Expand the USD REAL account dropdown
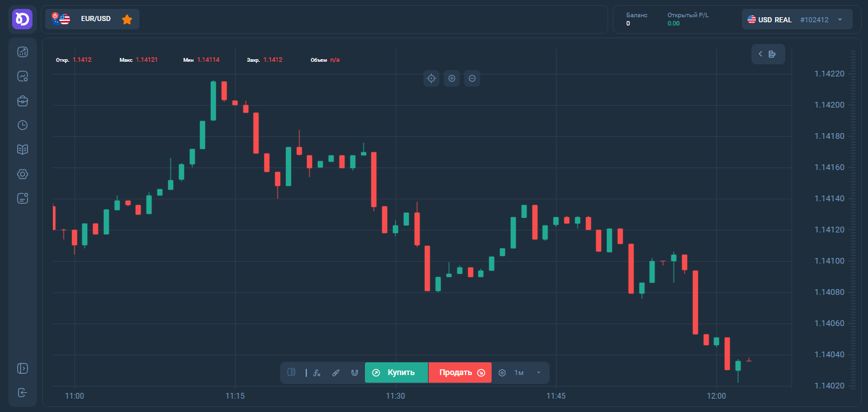 click(839, 19)
